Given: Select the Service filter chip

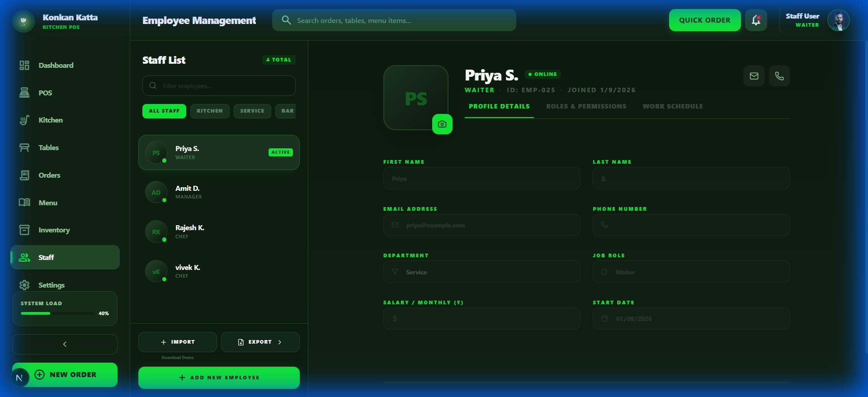Looking at the screenshot, I should [252, 111].
